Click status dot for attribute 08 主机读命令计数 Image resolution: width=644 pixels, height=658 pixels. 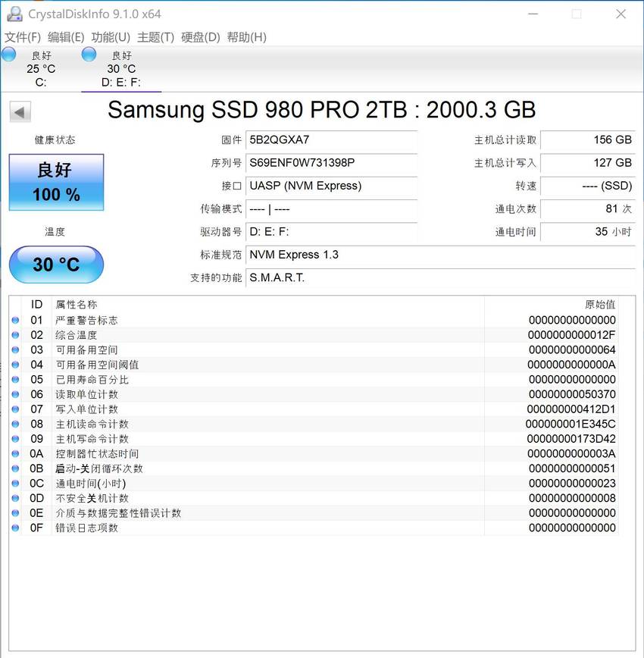pyautogui.click(x=15, y=424)
